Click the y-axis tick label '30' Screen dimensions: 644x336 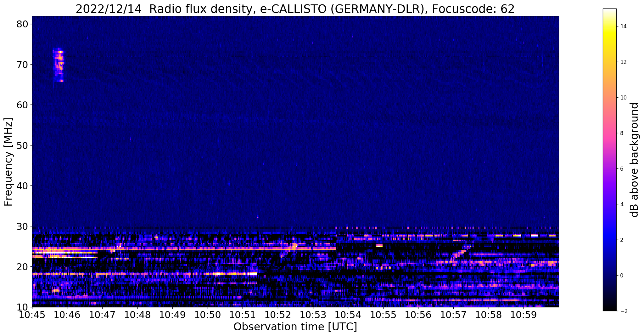pos(23,226)
